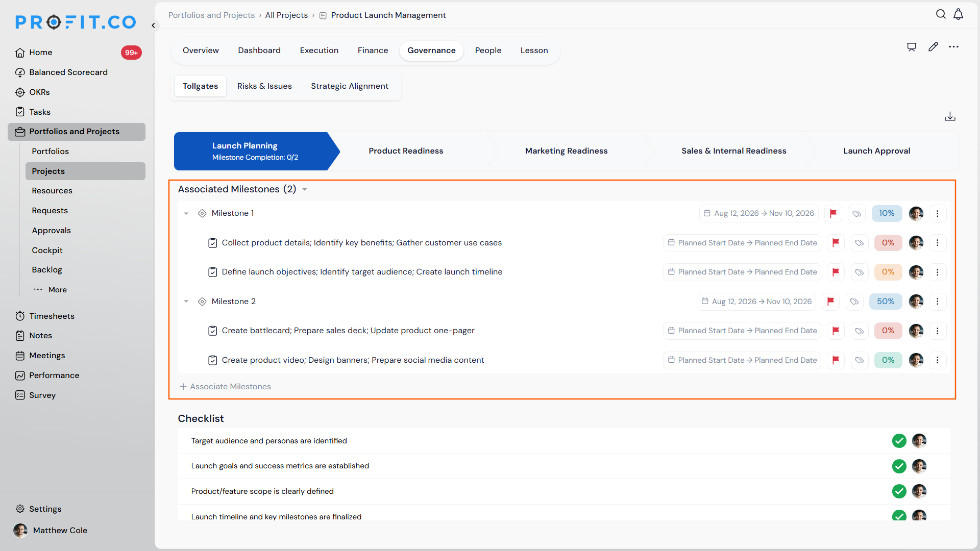Open the Risks & Issues sub-tab
Screen dimensions: 980x551
point(264,86)
